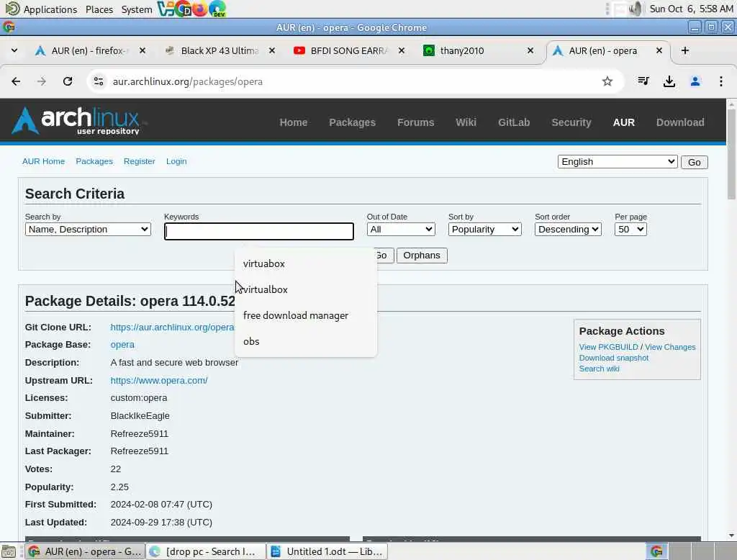Open the media controls icon
737x560 pixels.
[x=643, y=81]
